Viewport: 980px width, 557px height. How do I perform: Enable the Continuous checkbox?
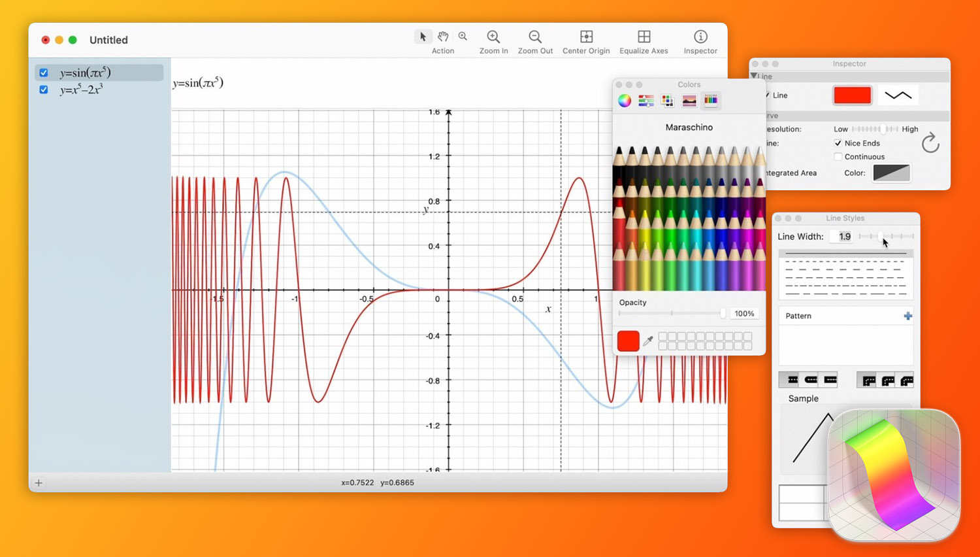[838, 157]
